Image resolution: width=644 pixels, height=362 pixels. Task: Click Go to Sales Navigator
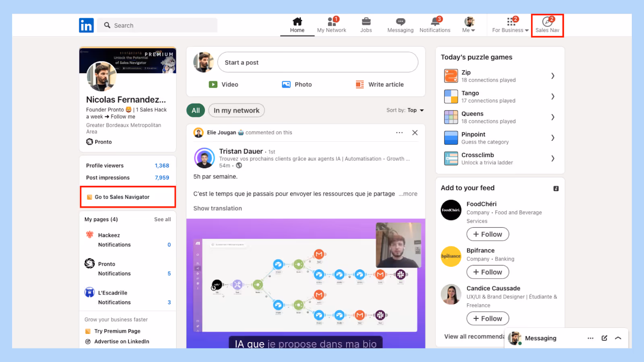coord(128,197)
